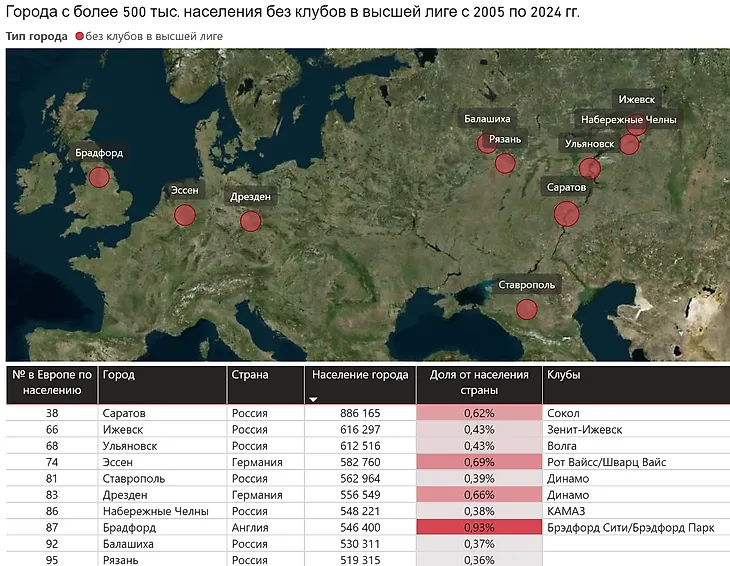Select the Рязань circle on the map
The height and width of the screenshot is (566, 730).
click(505, 163)
